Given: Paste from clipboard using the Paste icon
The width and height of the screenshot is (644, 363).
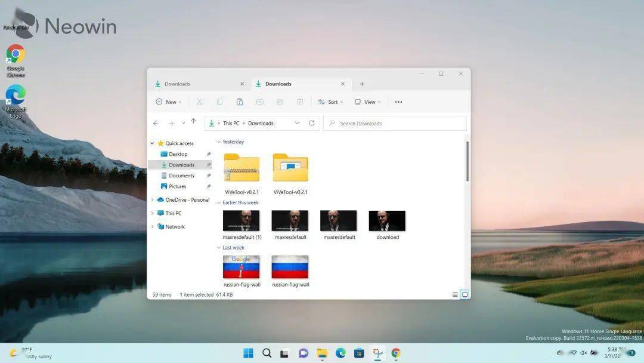Looking at the screenshot, I should coord(240,101).
